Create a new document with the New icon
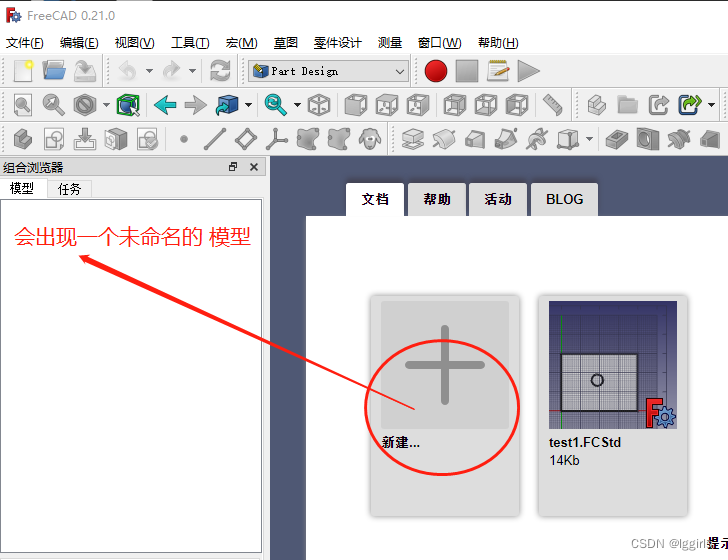 23,71
